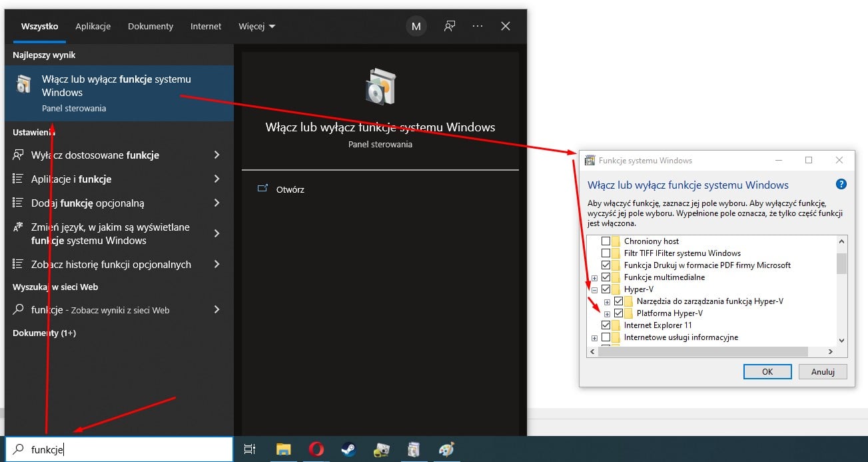Click the M user account avatar

tap(416, 26)
